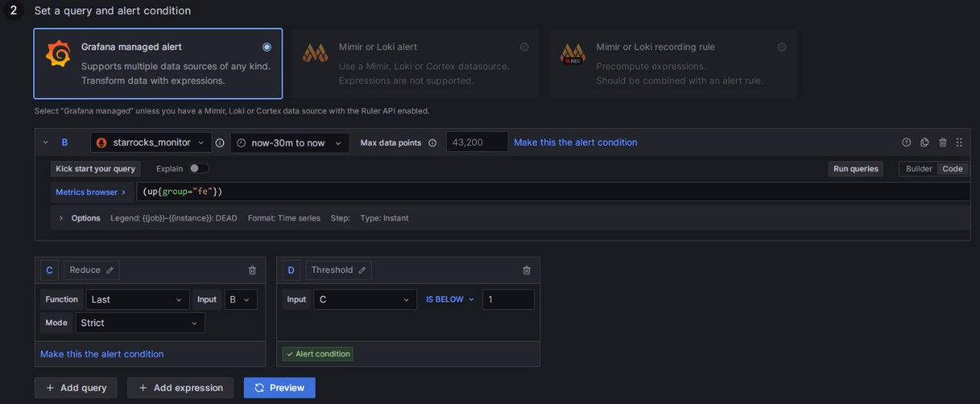Open the starrocks_monitor data source dropdown
The width and height of the screenshot is (980, 404).
pos(151,143)
